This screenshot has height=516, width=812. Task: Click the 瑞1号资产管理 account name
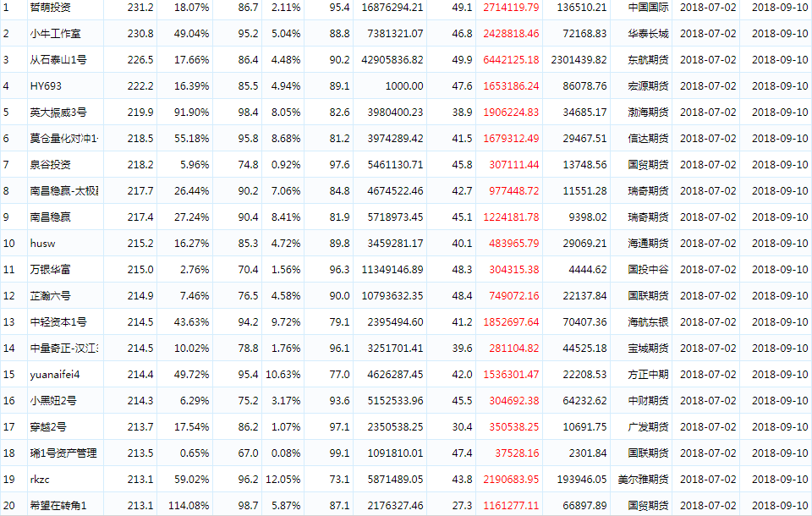63,453
